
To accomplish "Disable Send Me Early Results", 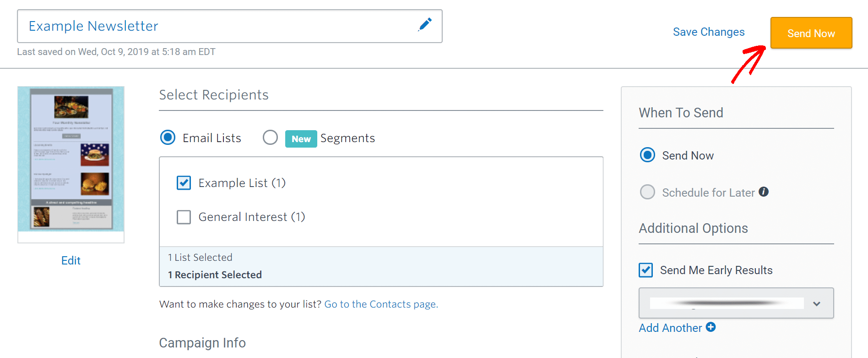I will pos(646,270).
